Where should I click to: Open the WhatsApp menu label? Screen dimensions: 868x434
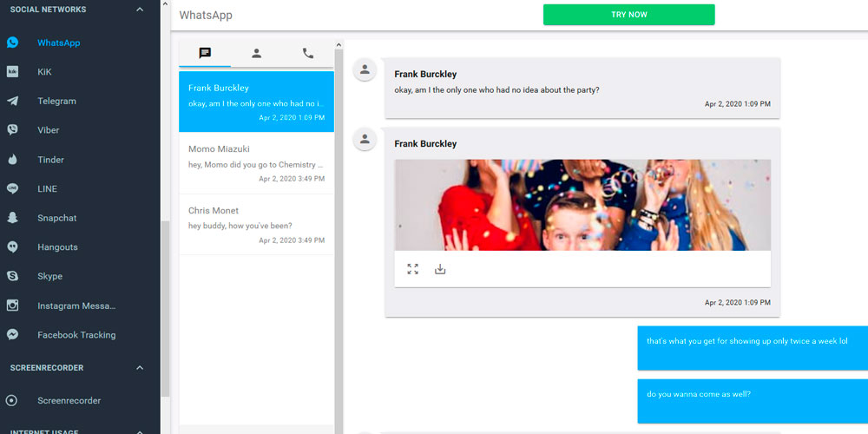[59, 43]
